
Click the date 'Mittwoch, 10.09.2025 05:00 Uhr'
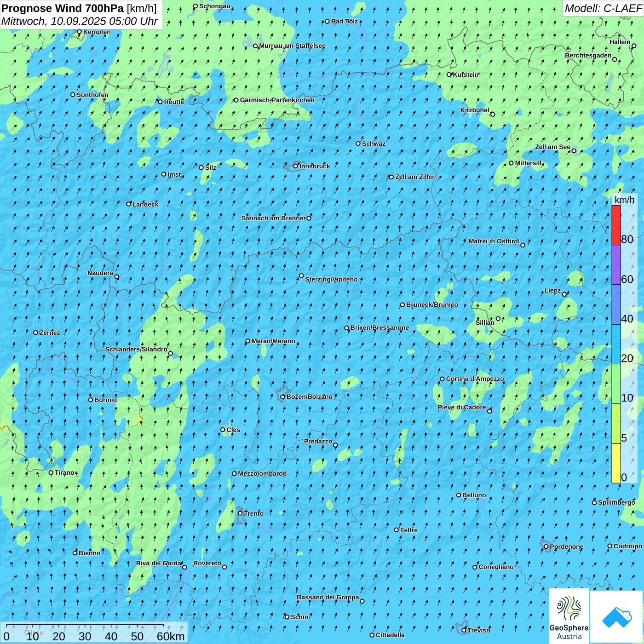click(80, 21)
